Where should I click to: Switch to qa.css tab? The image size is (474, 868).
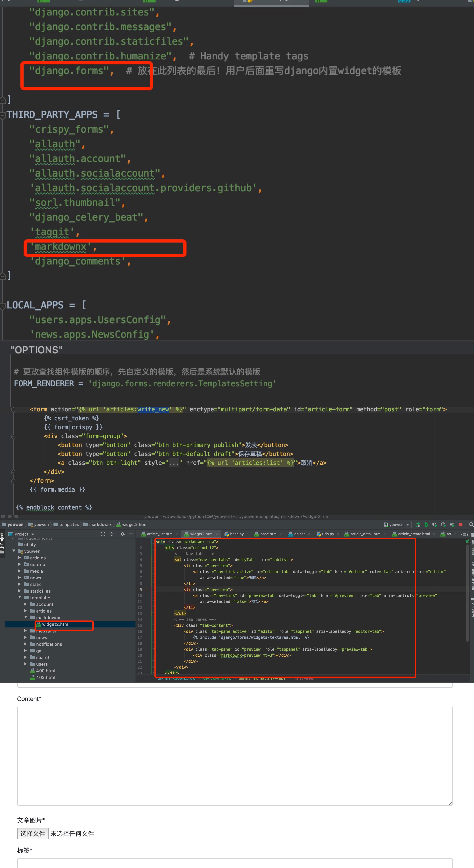pos(300,534)
